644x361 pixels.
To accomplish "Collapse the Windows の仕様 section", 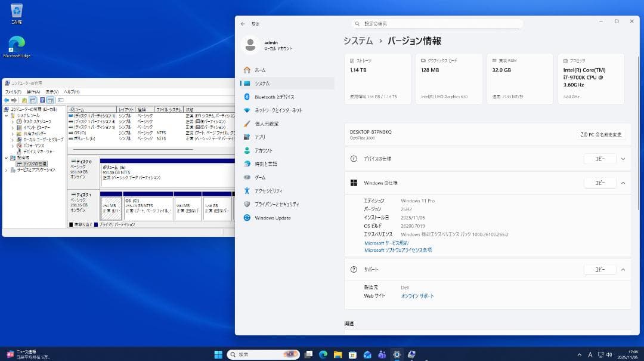I will [623, 183].
